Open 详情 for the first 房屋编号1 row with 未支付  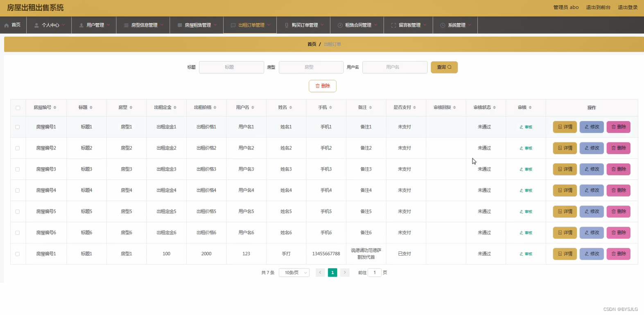pos(565,127)
